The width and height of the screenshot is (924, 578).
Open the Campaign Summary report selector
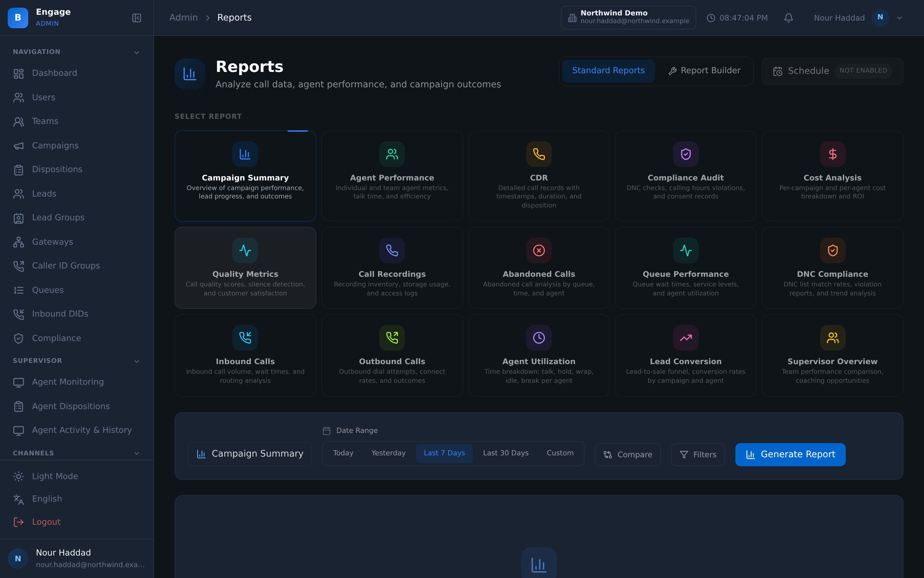point(250,454)
